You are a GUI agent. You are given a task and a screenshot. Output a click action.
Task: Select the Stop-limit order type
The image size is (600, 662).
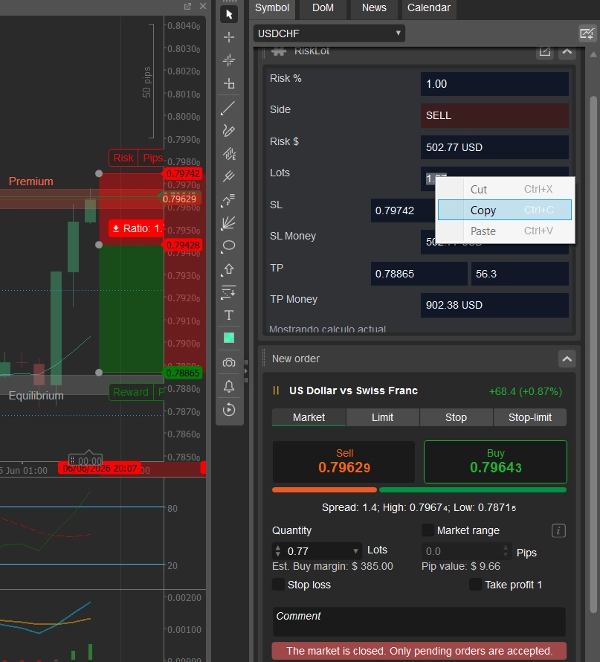pyautogui.click(x=530, y=417)
